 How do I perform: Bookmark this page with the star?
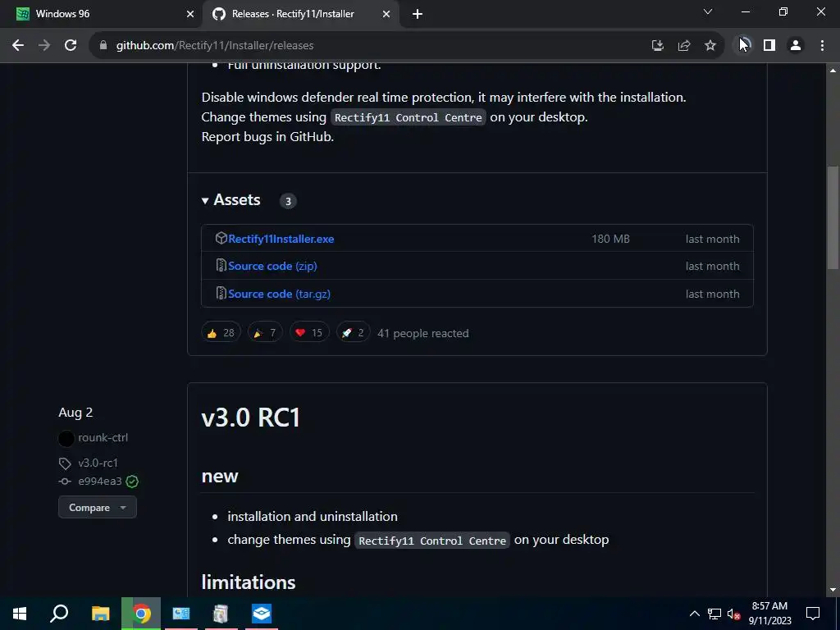710,46
